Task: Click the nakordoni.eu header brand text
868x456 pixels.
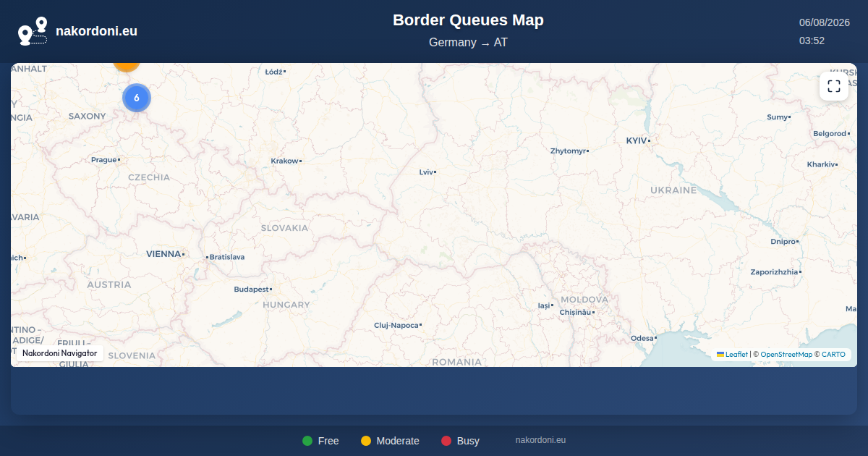Action: [96, 31]
